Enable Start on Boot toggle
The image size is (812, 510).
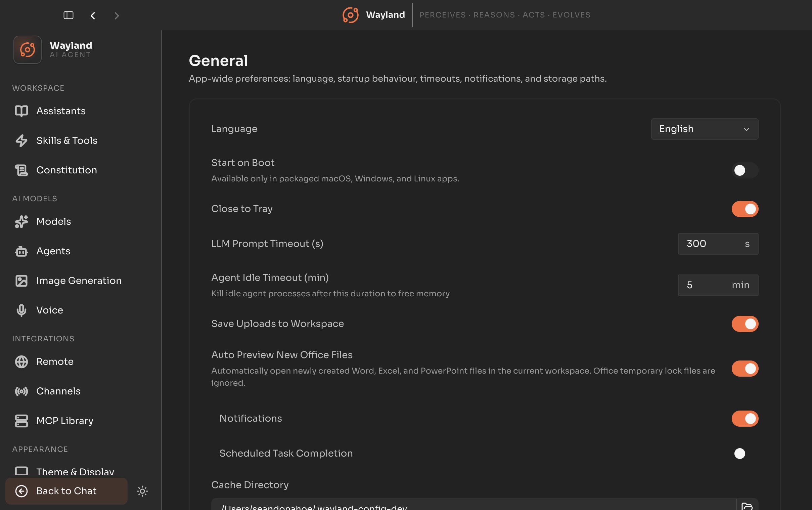[x=745, y=170]
